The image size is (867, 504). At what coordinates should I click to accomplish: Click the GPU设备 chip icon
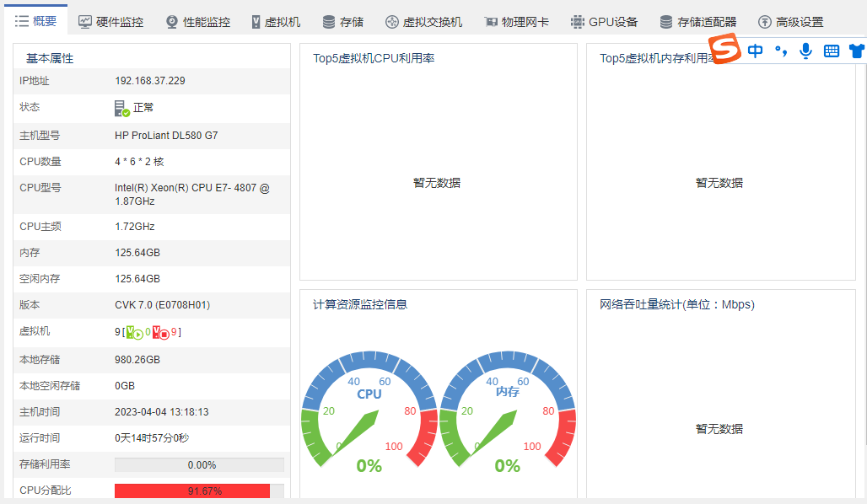pos(577,22)
